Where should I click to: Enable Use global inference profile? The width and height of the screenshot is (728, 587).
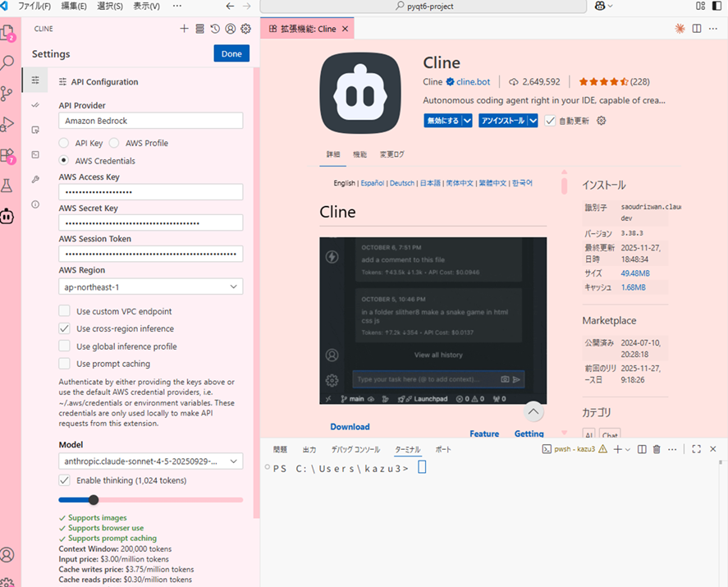pyautogui.click(x=65, y=346)
